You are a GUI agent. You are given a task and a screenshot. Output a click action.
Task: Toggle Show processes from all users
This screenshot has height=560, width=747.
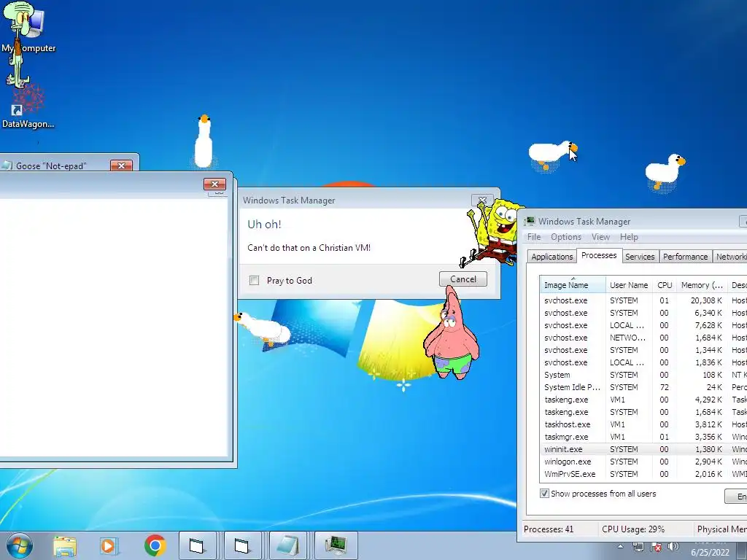(544, 494)
